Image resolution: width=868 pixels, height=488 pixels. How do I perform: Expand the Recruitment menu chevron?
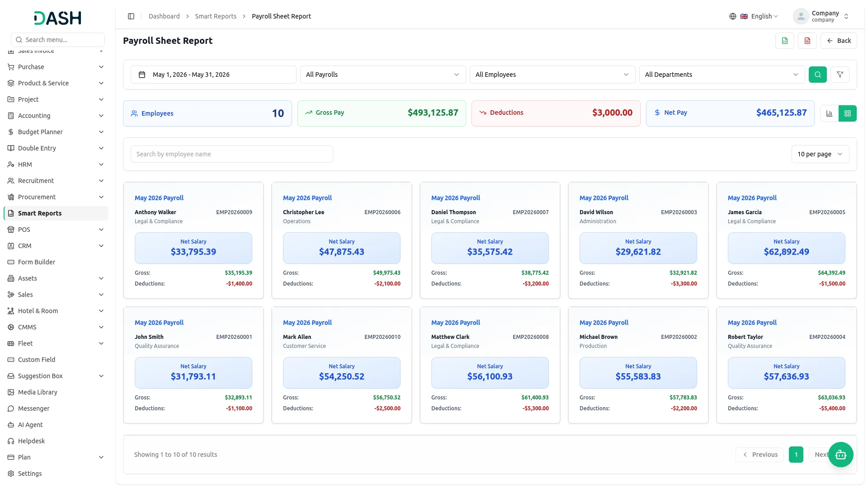pyautogui.click(x=101, y=181)
